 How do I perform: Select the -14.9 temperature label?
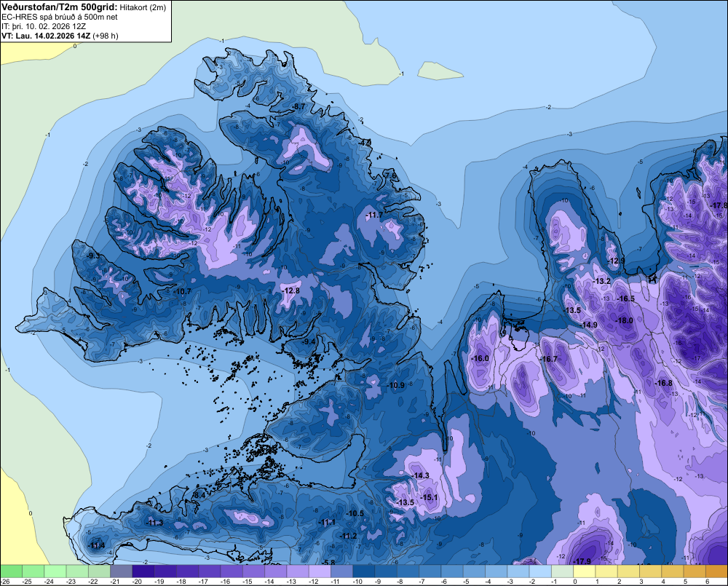pos(589,325)
